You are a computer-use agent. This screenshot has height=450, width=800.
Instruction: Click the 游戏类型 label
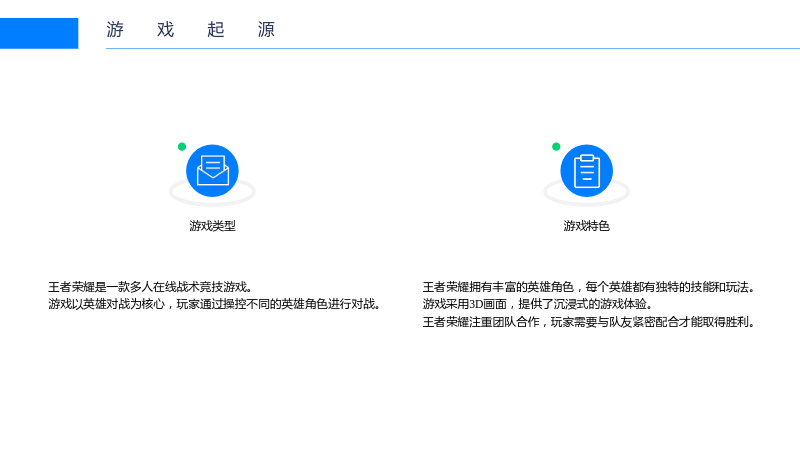coord(212,226)
